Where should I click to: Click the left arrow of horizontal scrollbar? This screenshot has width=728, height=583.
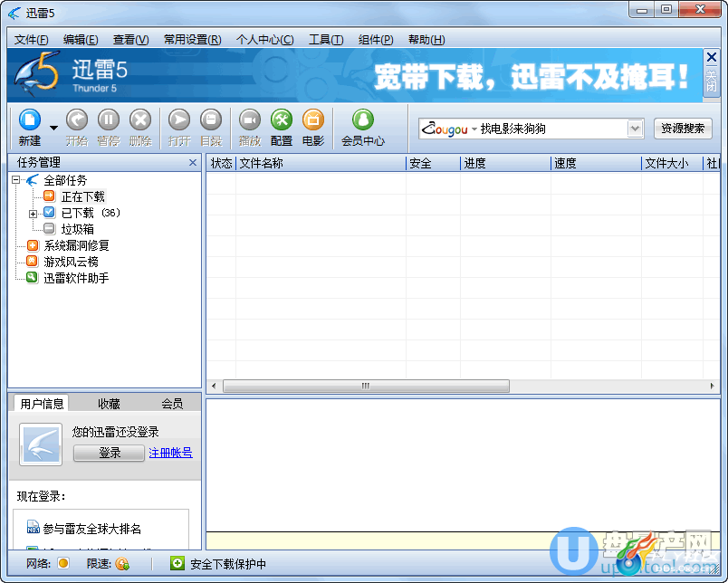pos(214,386)
